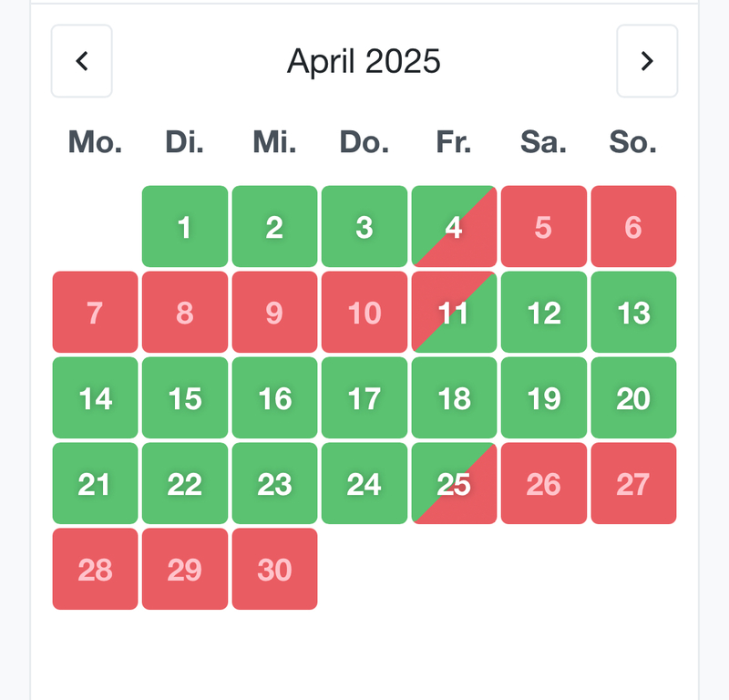The width and height of the screenshot is (729, 700).
Task: Choose Saturday April 12
Action: pos(544,313)
